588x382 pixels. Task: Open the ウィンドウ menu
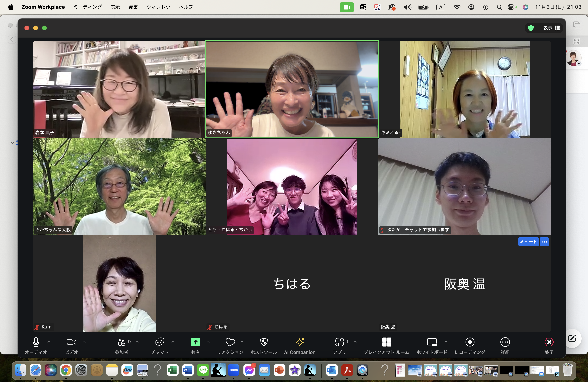(158, 7)
